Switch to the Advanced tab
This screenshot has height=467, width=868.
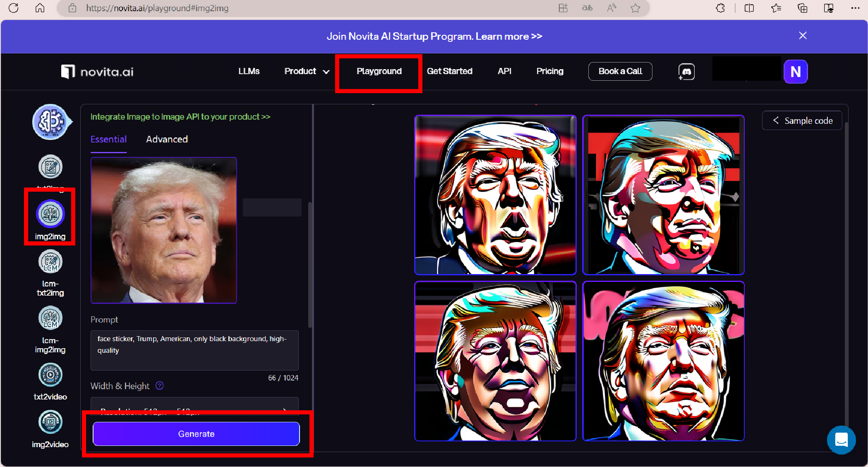point(167,139)
